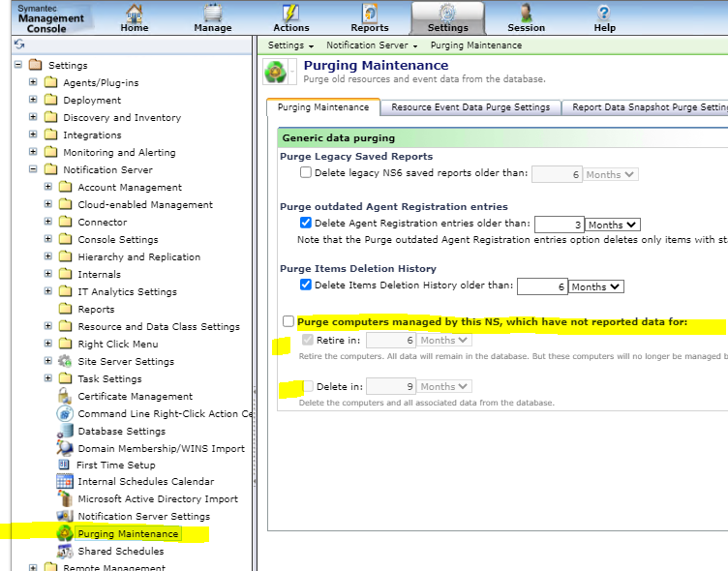The height and width of the screenshot is (571, 728).
Task: Open Cloud-enabled Management in the tree
Action: (x=145, y=205)
